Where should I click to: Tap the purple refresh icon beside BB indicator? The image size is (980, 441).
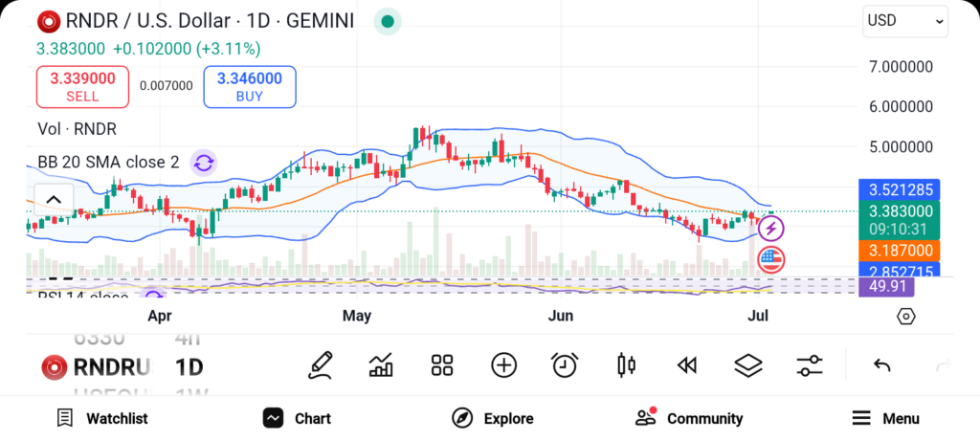[204, 163]
